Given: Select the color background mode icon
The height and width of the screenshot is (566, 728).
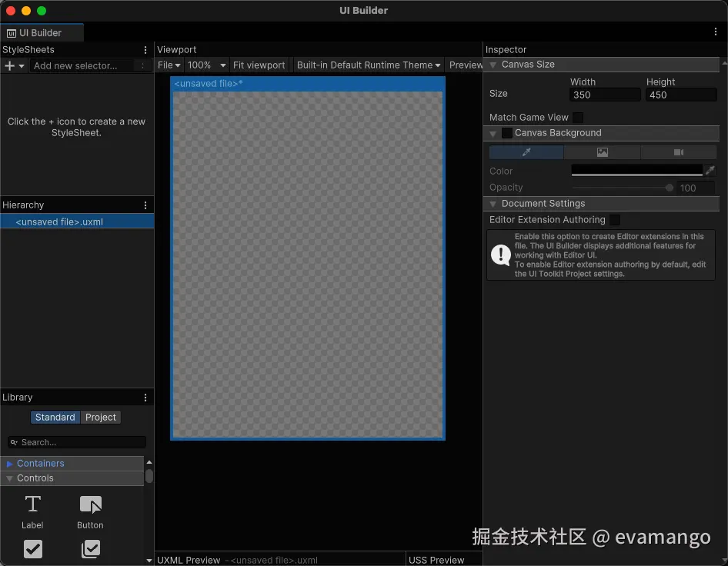Looking at the screenshot, I should (526, 152).
